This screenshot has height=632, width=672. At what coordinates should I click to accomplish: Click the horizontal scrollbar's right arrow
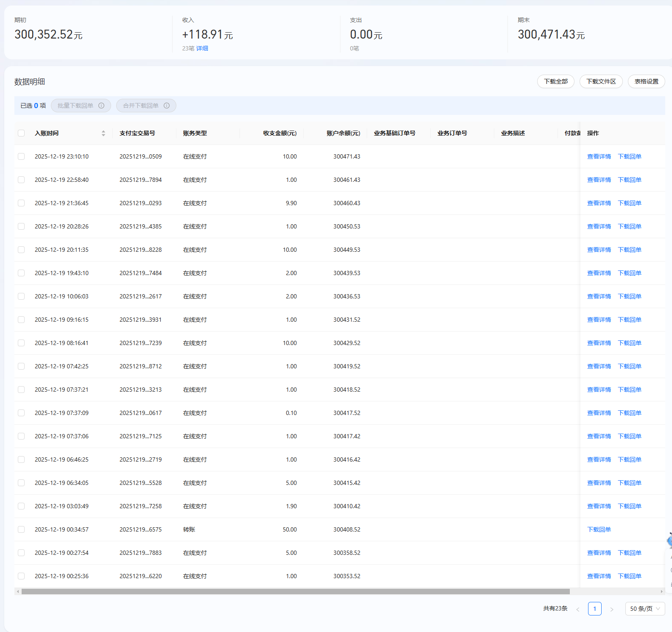click(661, 591)
